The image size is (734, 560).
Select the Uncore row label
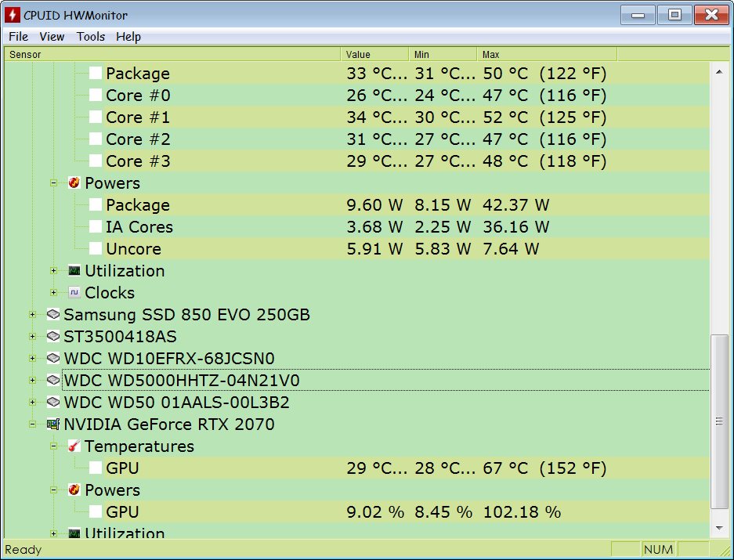click(133, 248)
